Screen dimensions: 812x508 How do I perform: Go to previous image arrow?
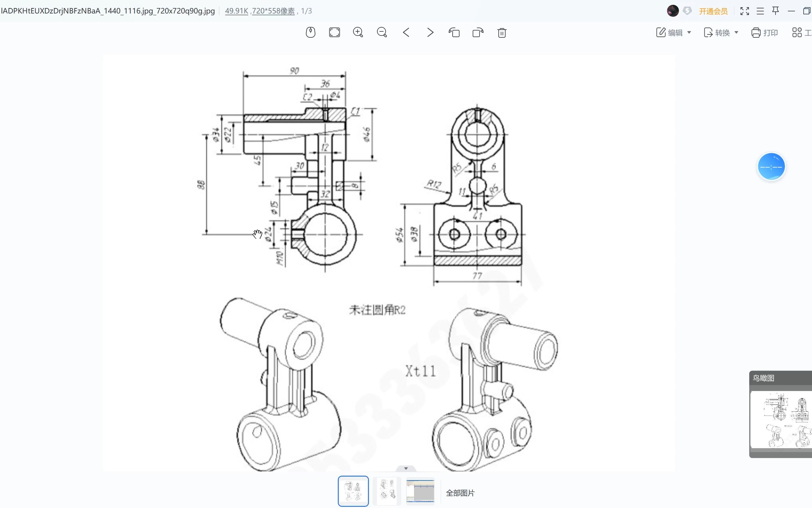(406, 33)
